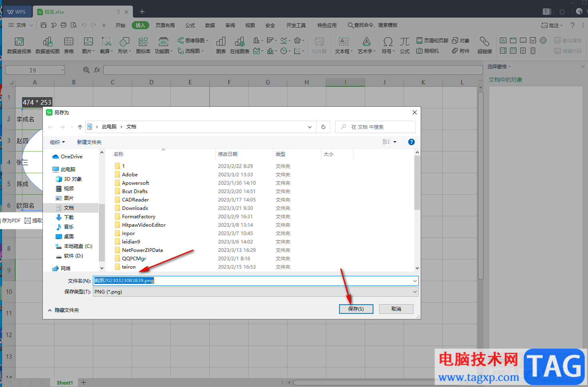Click the 数据透视图 pivot chart icon
588x387 pixels.
click(x=48, y=42)
